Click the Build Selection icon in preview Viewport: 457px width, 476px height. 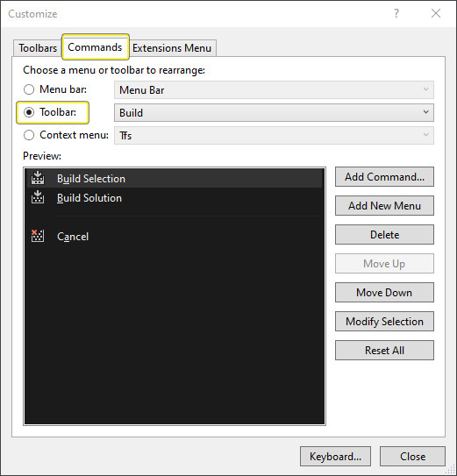point(38,178)
